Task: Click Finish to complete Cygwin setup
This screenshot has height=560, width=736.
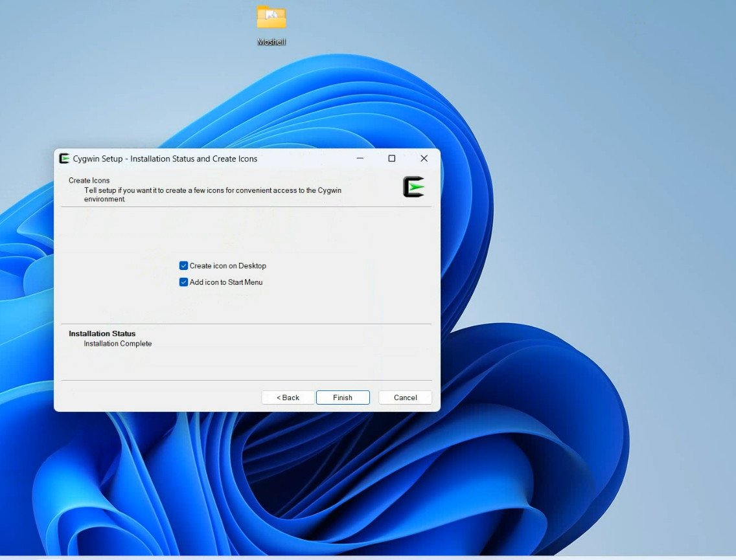Action: [343, 398]
